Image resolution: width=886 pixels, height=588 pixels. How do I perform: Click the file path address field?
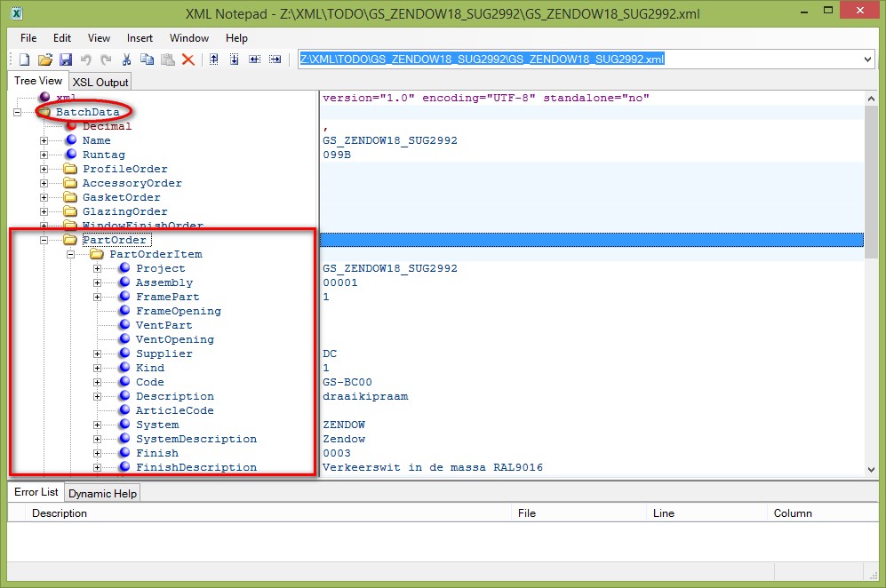pos(579,60)
